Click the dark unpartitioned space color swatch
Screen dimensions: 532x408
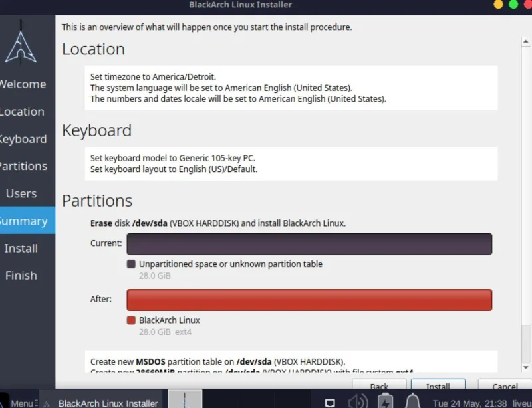pyautogui.click(x=131, y=264)
